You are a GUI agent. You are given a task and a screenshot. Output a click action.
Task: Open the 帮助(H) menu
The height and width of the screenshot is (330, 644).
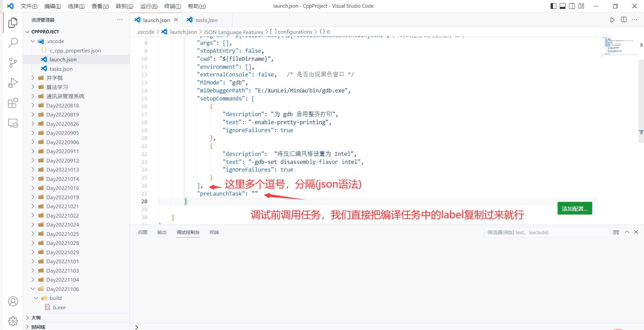197,6
